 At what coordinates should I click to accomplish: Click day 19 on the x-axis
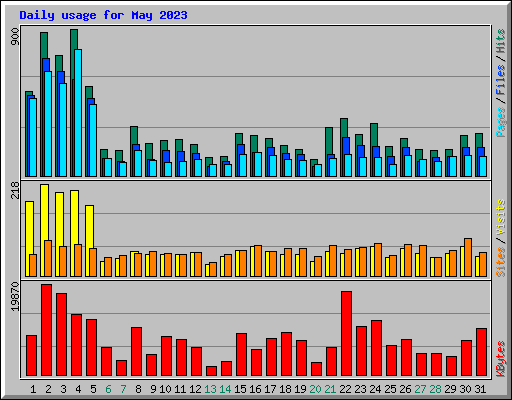(300, 389)
